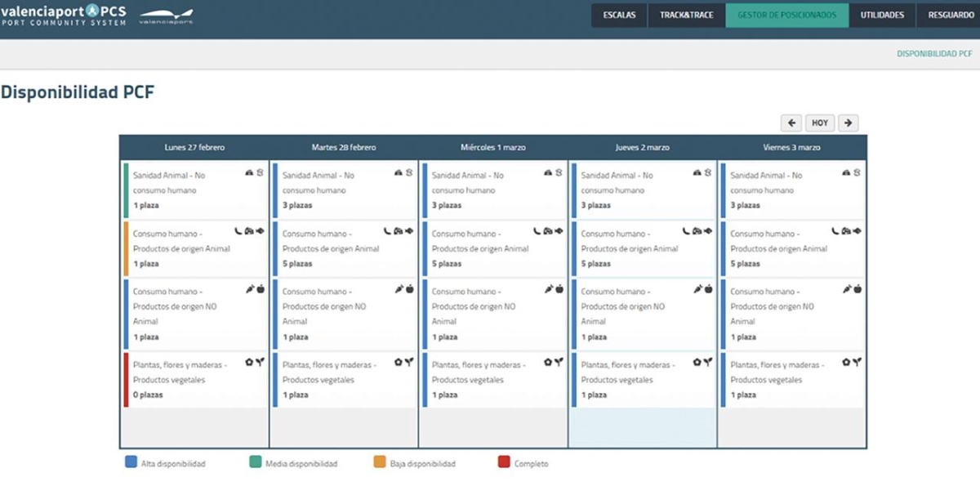
Task: Click the orange Baja disponibilidad legend swatch
Action: click(380, 462)
